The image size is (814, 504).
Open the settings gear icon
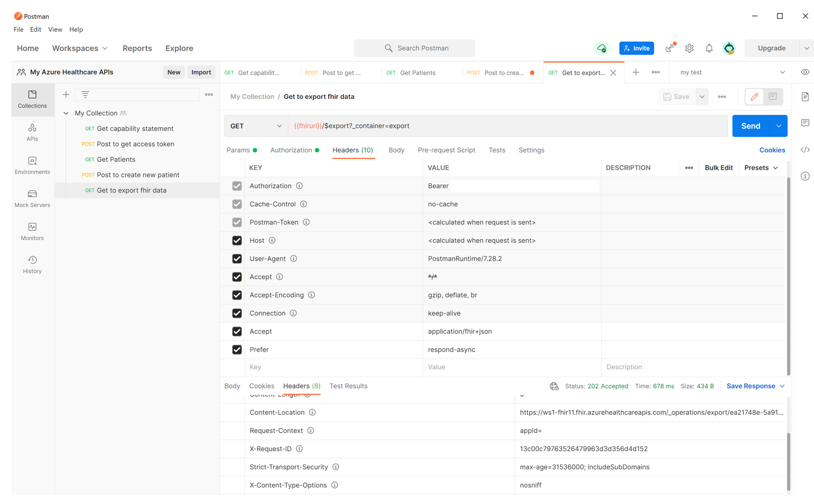pos(689,48)
